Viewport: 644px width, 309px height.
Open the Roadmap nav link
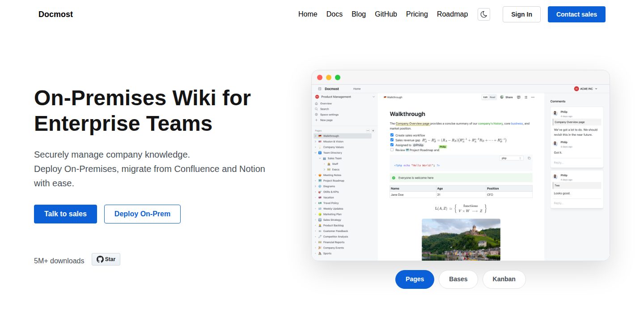coord(452,14)
